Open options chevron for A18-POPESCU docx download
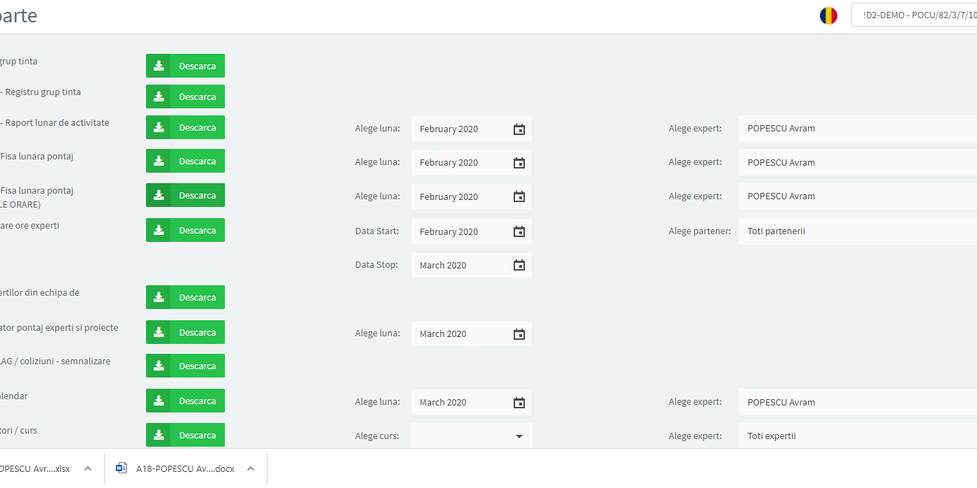 [x=251, y=468]
